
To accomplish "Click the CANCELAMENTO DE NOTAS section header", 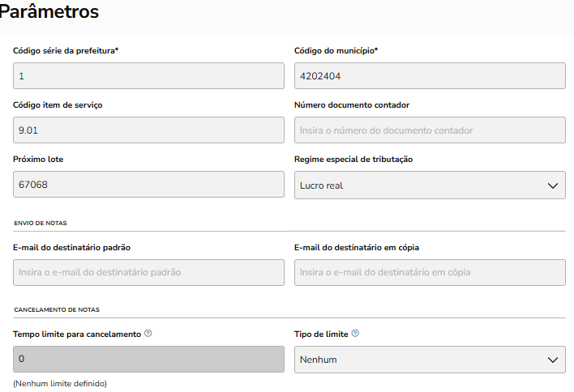I will (x=56, y=309).
